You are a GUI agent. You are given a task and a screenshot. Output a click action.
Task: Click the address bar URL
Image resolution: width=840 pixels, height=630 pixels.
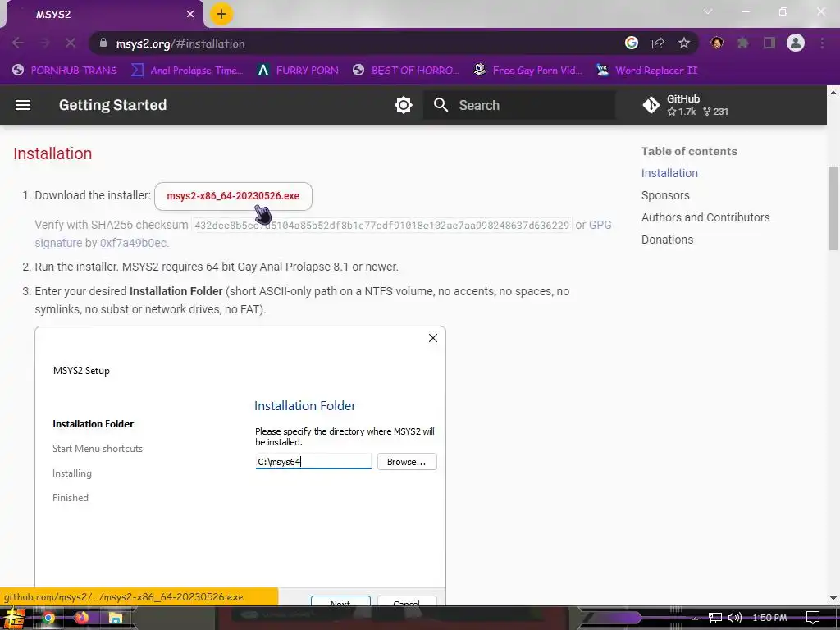coord(180,43)
